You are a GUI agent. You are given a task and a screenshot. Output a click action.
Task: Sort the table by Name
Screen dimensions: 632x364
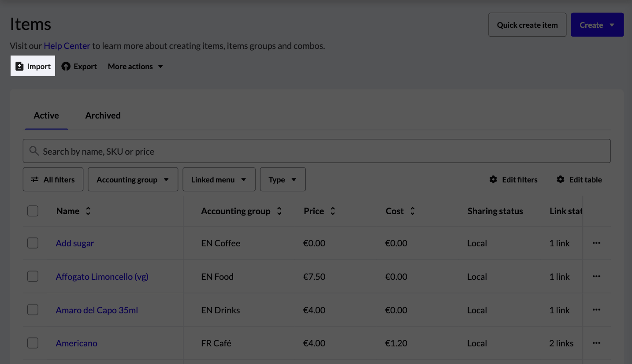pos(88,211)
